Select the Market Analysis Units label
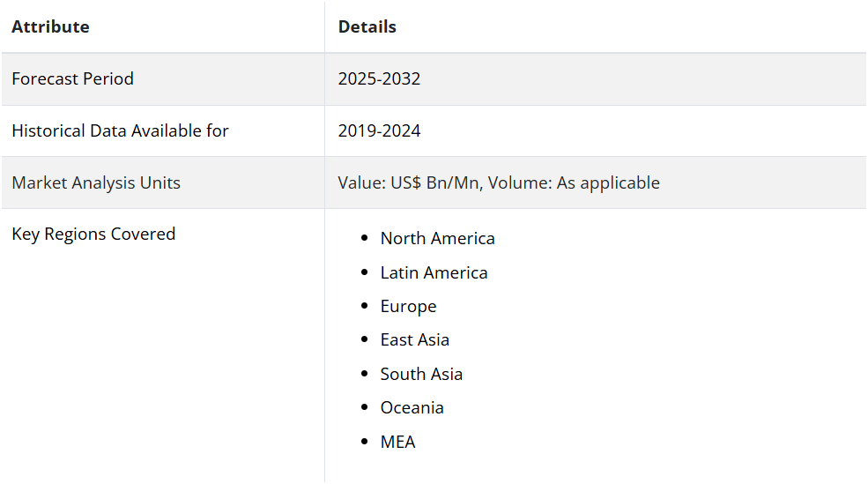Screen dimensions: 868x484 96,182
